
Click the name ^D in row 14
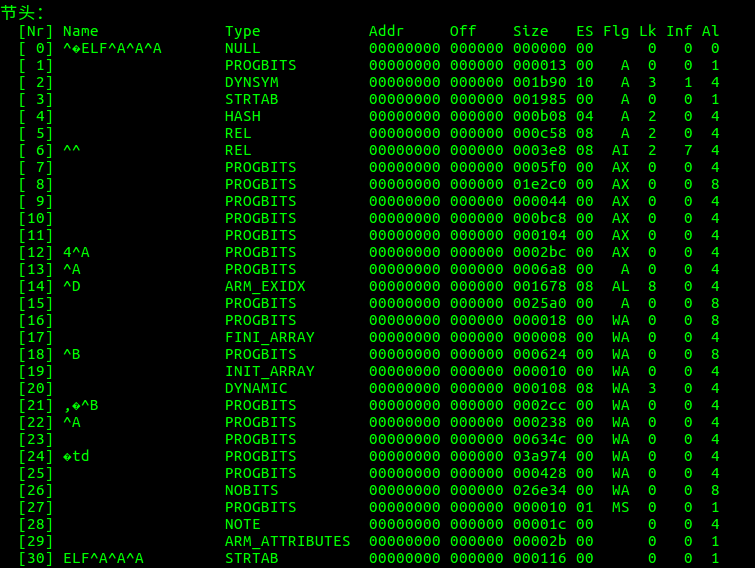tap(72, 286)
